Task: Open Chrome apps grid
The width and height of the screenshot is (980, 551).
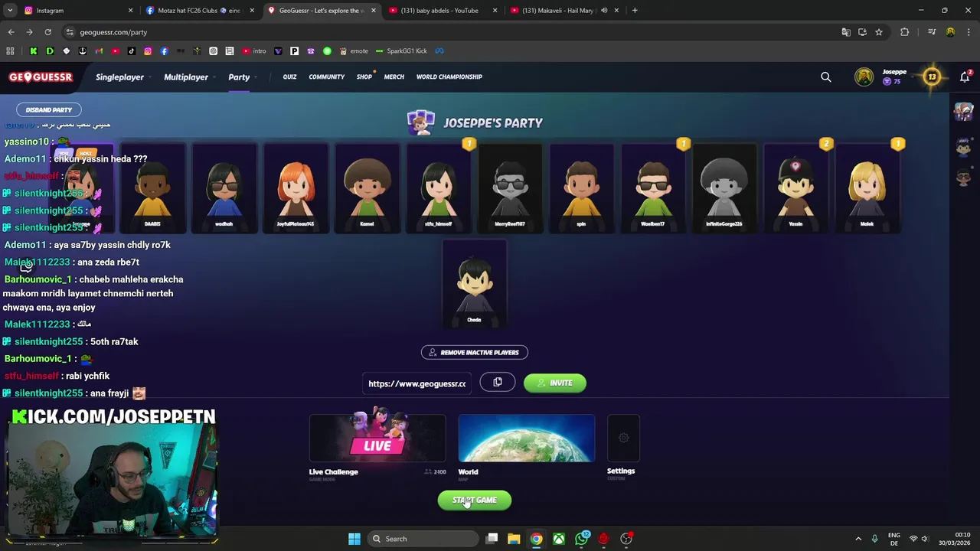Action: 10,51
